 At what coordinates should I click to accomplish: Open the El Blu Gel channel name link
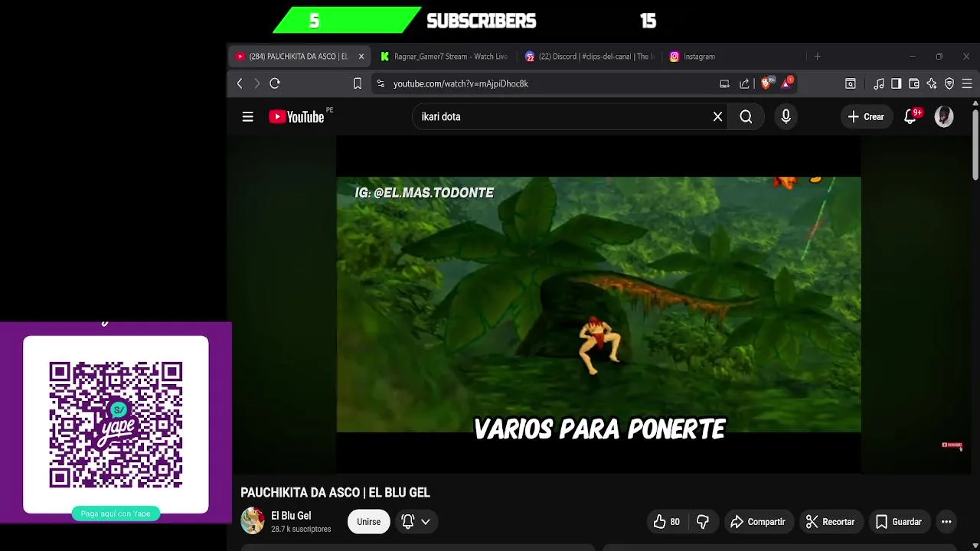[x=291, y=516]
